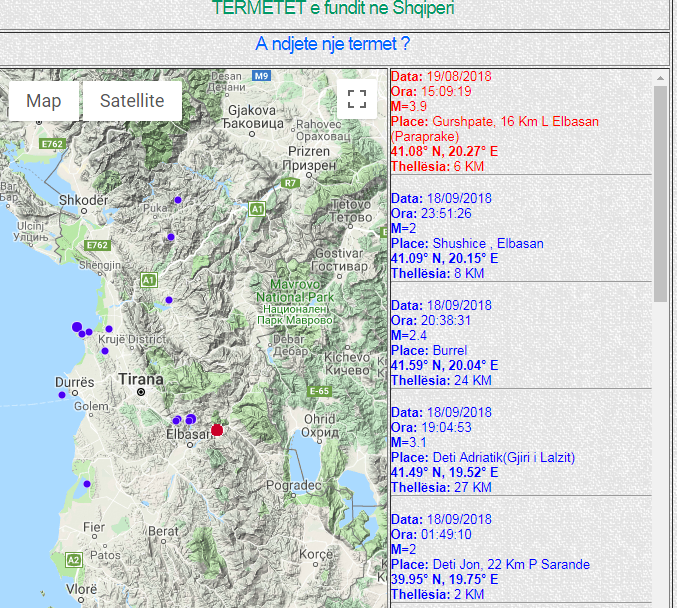677x608 pixels.
Task: Click the blue earthquake dot northwest of Fier
Action: 87,484
